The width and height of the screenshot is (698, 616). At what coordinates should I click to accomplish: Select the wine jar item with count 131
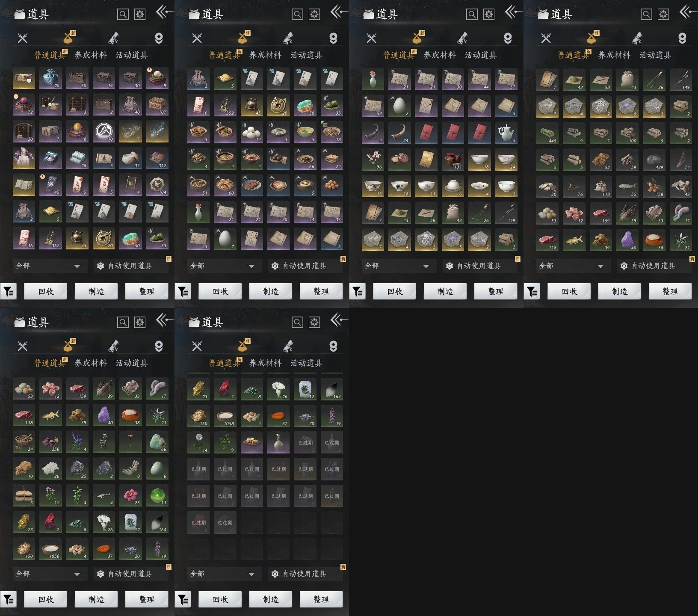(453, 160)
